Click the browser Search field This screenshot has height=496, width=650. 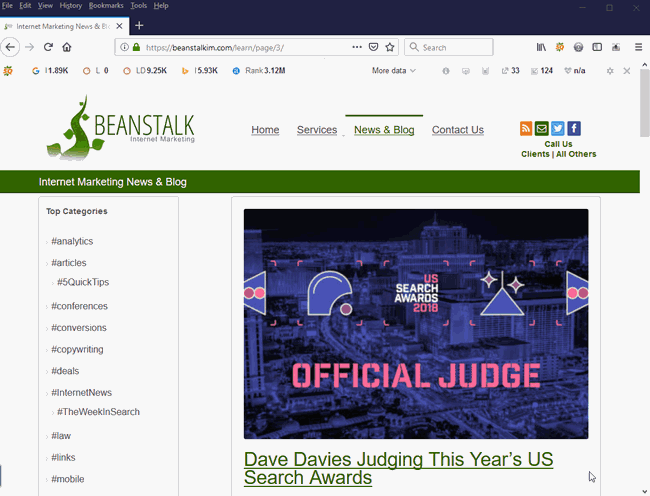click(449, 47)
